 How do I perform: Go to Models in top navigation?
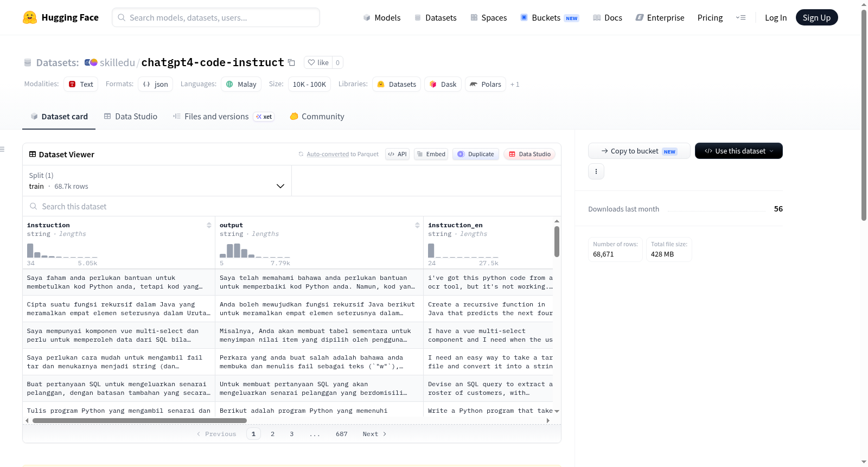pyautogui.click(x=382, y=17)
